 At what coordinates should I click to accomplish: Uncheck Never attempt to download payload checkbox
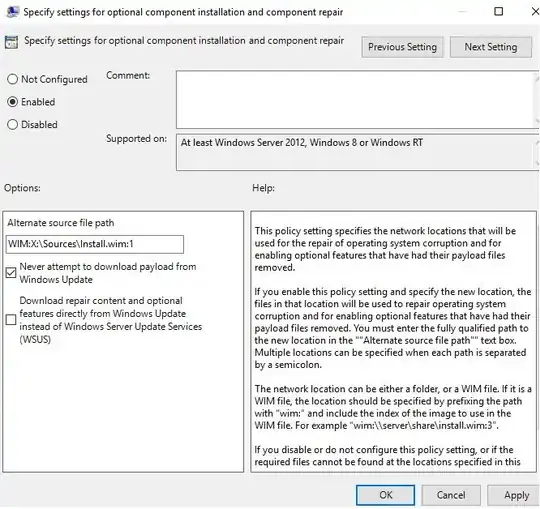click(11, 273)
